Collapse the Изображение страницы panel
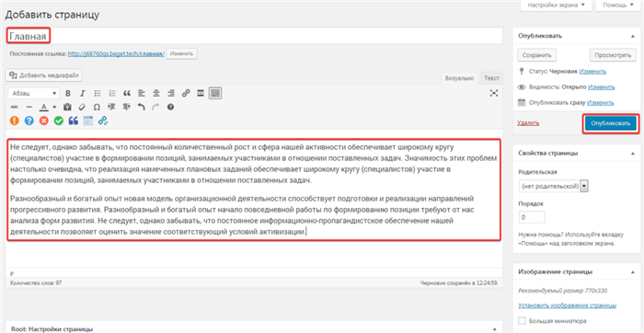The height and width of the screenshot is (333, 644). (633, 271)
